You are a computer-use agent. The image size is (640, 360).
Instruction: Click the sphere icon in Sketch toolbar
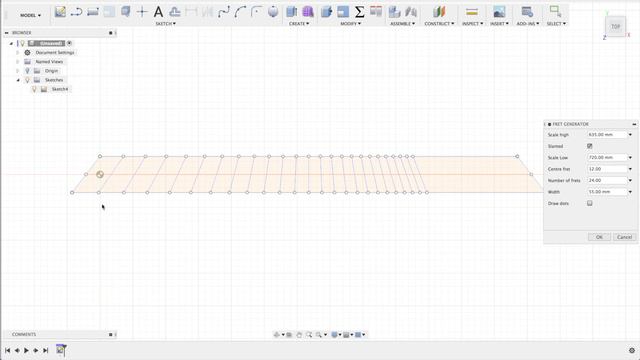pyautogui.click(x=273, y=12)
